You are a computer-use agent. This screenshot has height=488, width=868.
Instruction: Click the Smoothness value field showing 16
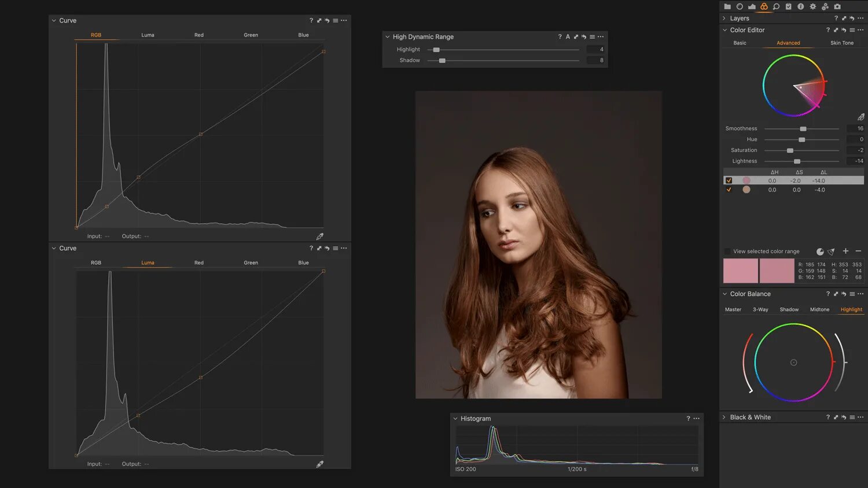pyautogui.click(x=855, y=128)
